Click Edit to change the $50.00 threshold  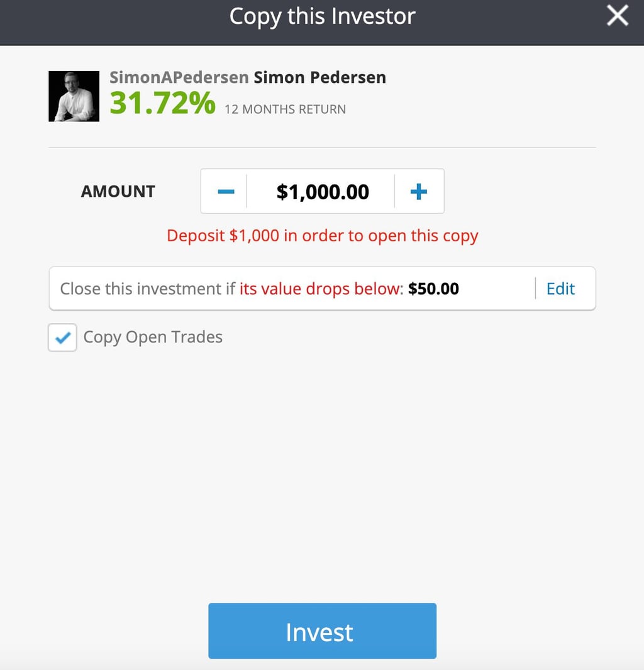[x=560, y=288]
